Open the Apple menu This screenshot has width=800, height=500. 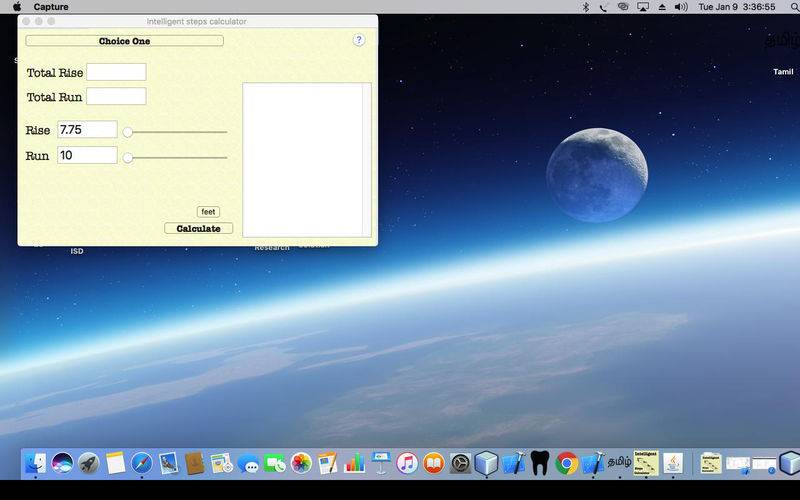point(17,7)
